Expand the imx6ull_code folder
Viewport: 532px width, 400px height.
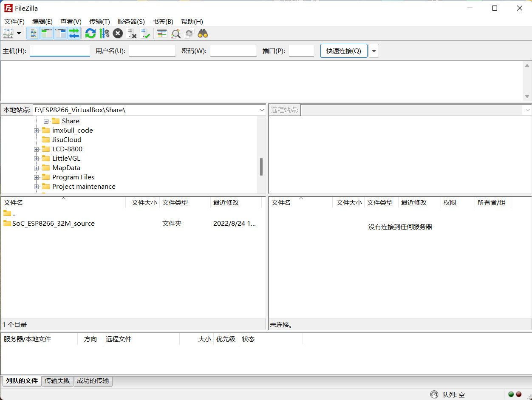(37, 130)
